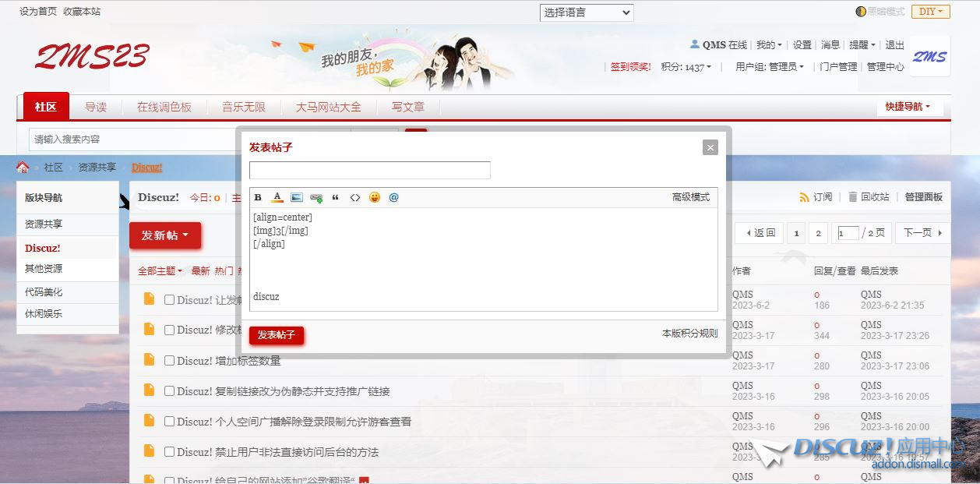Add a link with the link icon
This screenshot has height=484, width=980.
tap(316, 197)
